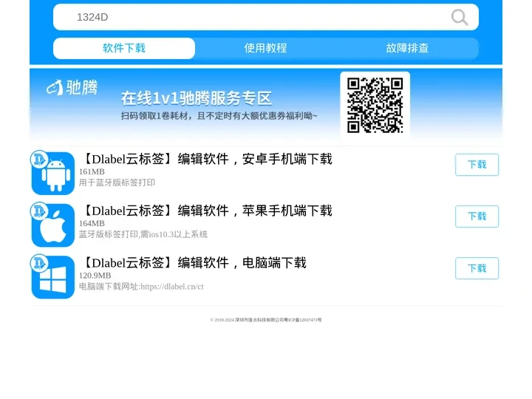Open the QR code image in banner
Image resolution: width=532 pixels, height=399 pixels.
click(x=375, y=106)
